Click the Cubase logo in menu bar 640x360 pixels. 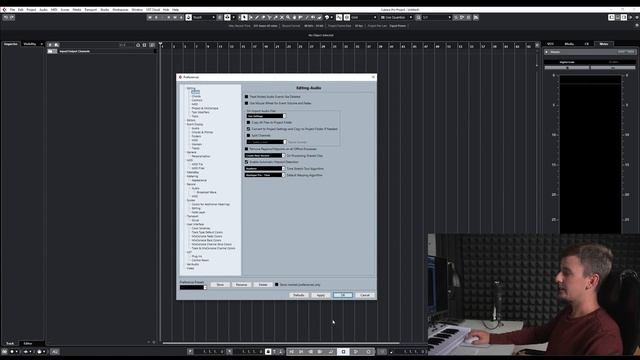[x=4, y=9]
